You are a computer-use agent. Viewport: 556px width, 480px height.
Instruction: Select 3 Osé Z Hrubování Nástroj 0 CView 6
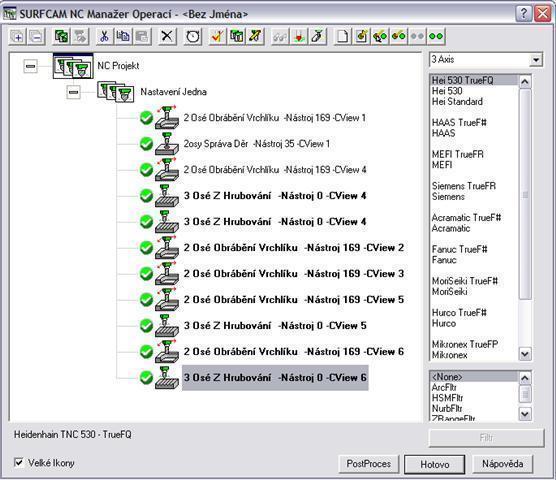point(275,378)
